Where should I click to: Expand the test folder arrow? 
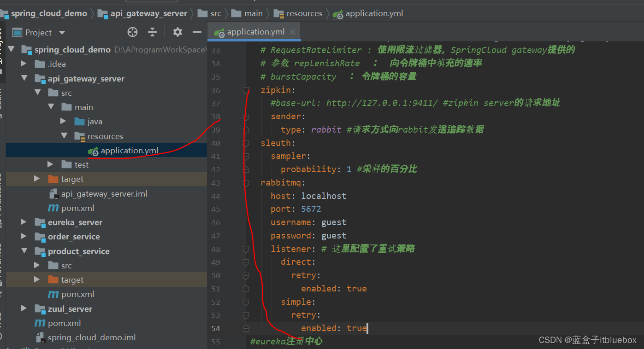coord(51,164)
